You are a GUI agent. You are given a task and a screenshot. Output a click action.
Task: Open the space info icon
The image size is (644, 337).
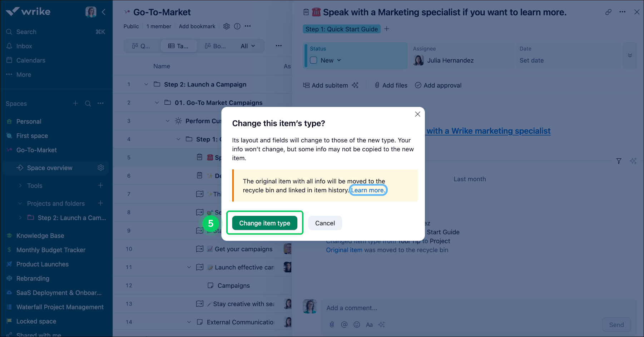(x=237, y=26)
